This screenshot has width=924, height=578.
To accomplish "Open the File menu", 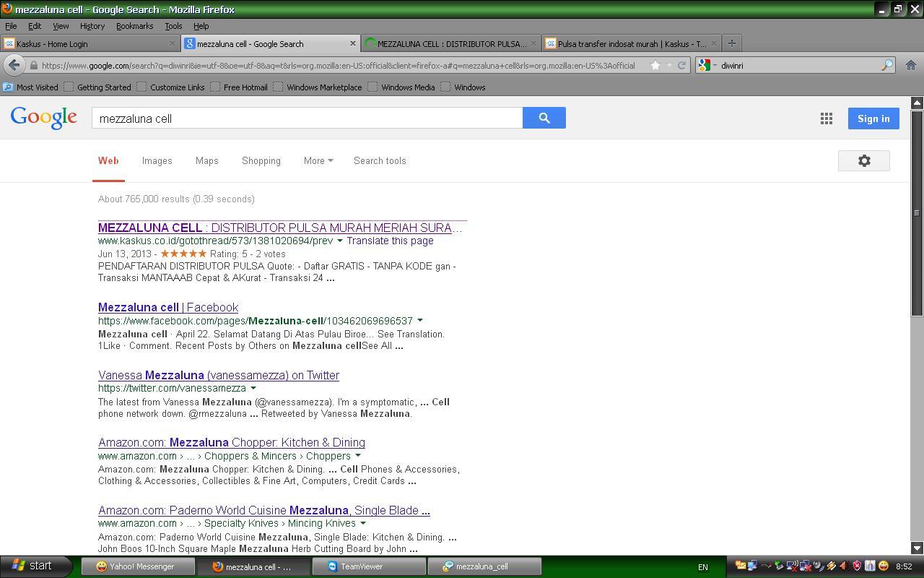I will (x=11, y=26).
